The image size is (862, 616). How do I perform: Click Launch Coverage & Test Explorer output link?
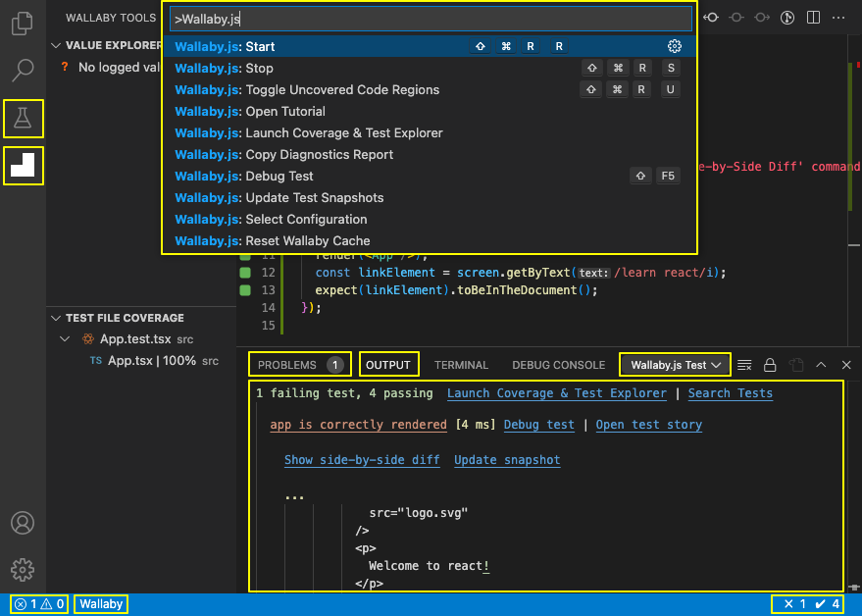pyautogui.click(x=556, y=393)
